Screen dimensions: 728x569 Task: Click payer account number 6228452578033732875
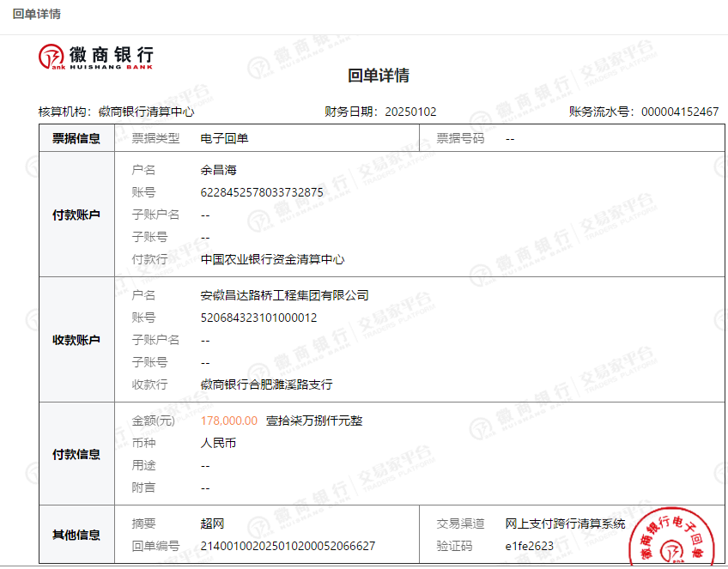tap(262, 192)
